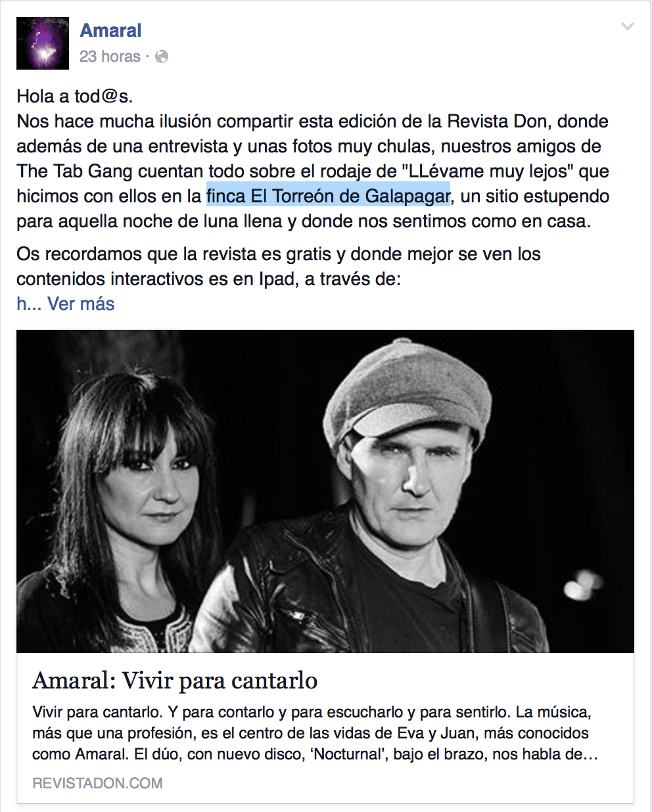Click paragraph starting Os recordamos
The height and width of the screenshot is (812, 652).
point(279,266)
